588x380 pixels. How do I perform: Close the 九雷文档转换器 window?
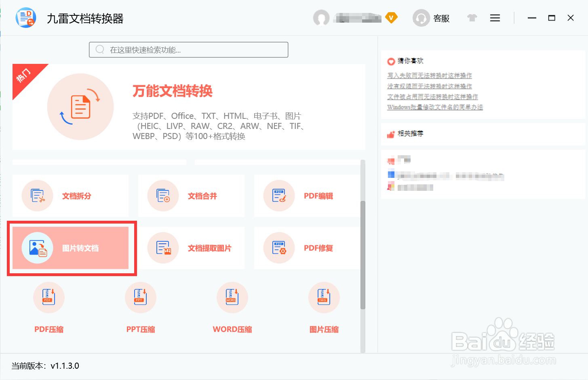[571, 18]
